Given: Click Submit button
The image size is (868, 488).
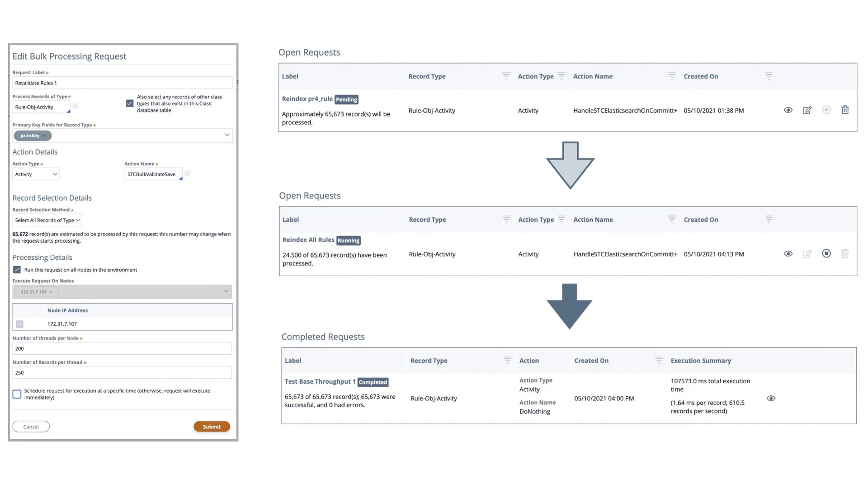Looking at the screenshot, I should (x=212, y=427).
